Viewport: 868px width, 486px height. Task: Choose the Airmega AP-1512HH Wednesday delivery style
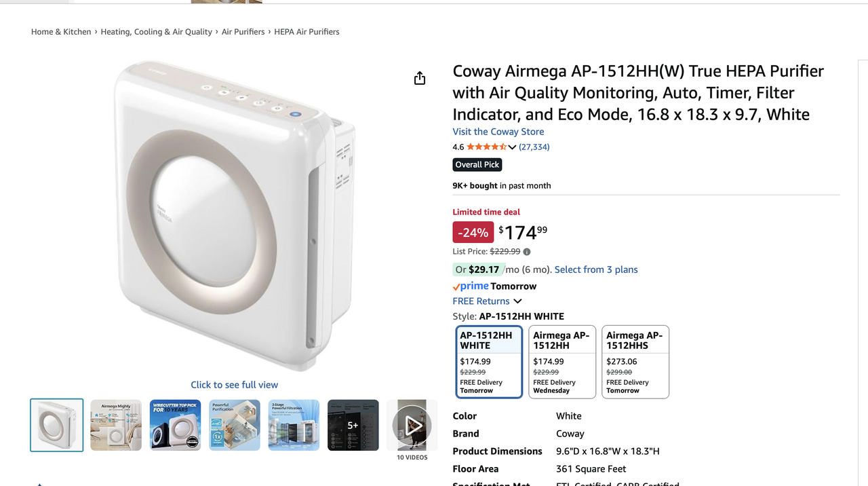tap(562, 362)
